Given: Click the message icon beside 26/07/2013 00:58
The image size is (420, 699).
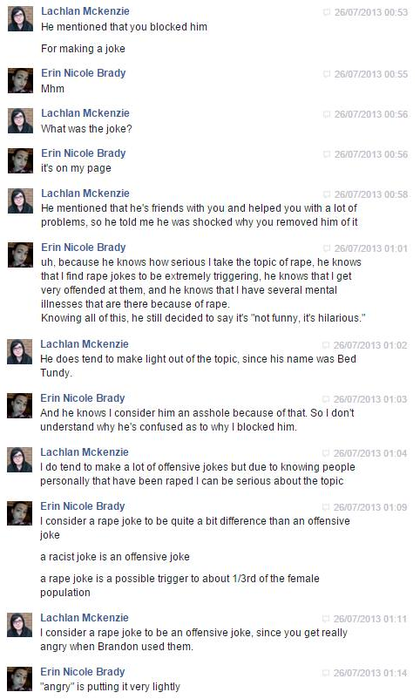Looking at the screenshot, I should [327, 194].
